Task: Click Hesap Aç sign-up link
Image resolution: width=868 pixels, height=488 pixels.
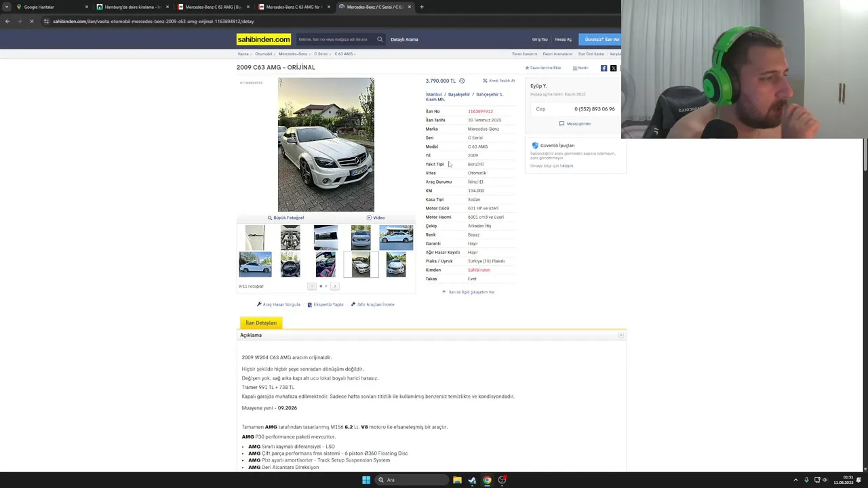Action: pos(563,39)
